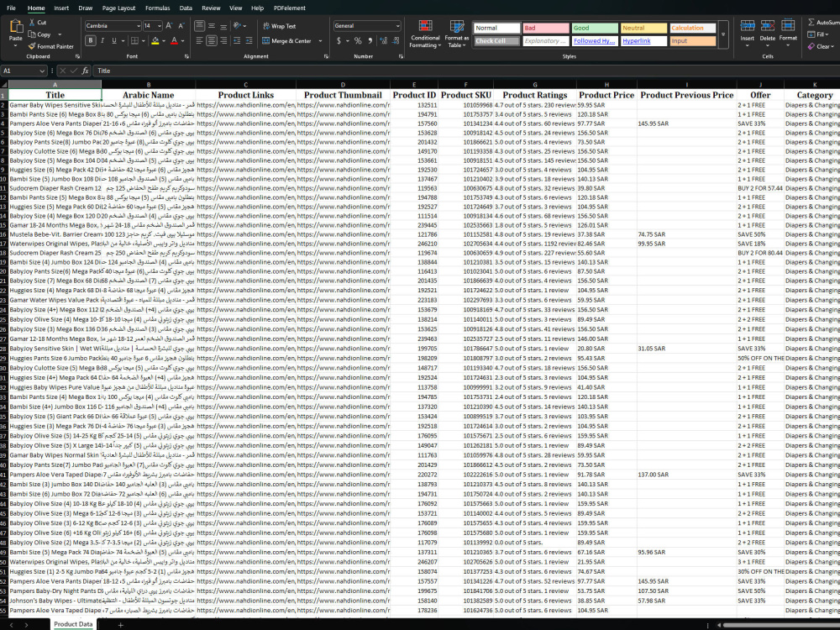The height and width of the screenshot is (630, 840).
Task: Decrease decimal places
Action: (x=396, y=40)
